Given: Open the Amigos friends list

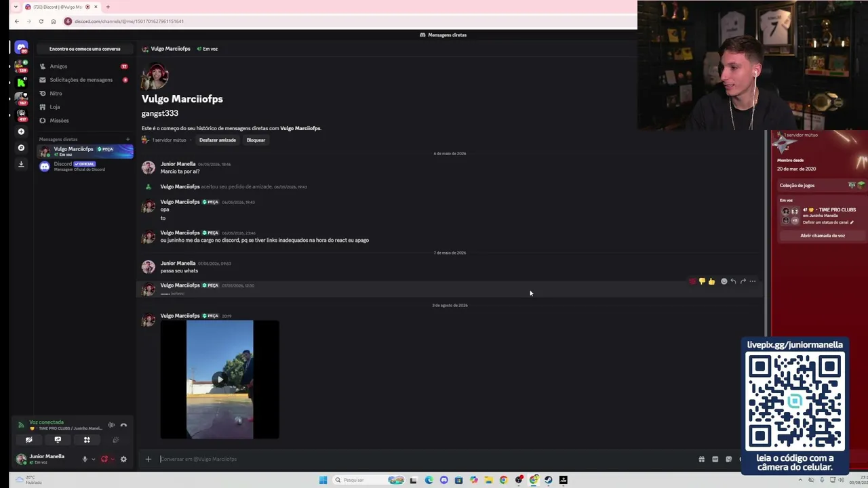Looking at the screenshot, I should [x=84, y=66].
